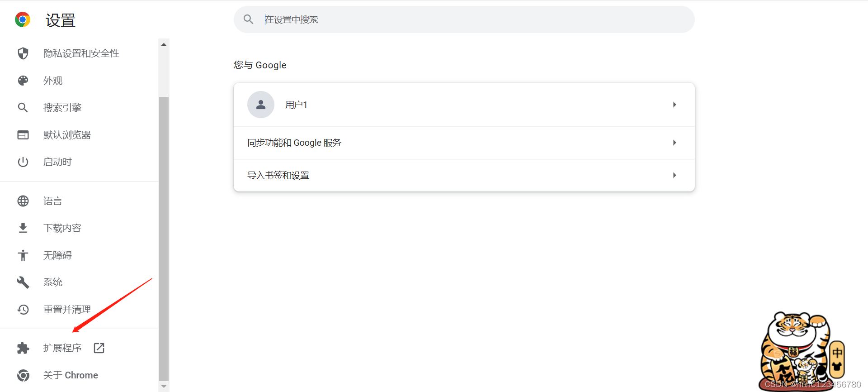Open 同步功能和 Google 服务 row

point(464,143)
